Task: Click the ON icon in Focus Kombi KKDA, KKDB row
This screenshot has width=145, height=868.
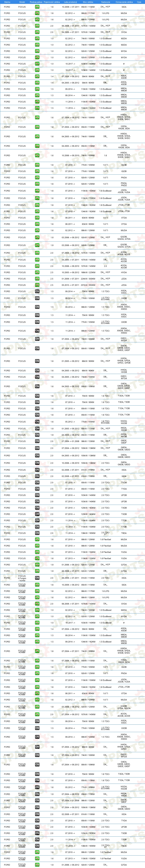Action: [x=37, y=794]
